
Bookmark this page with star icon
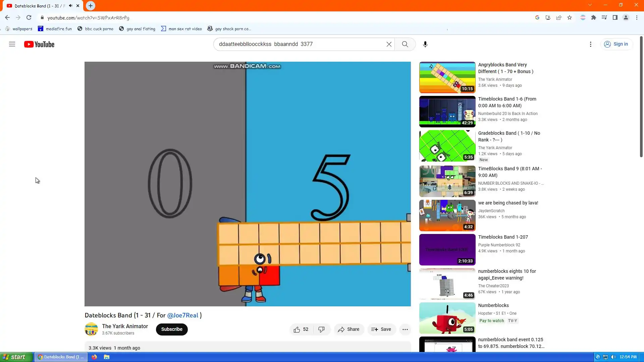[x=570, y=18]
